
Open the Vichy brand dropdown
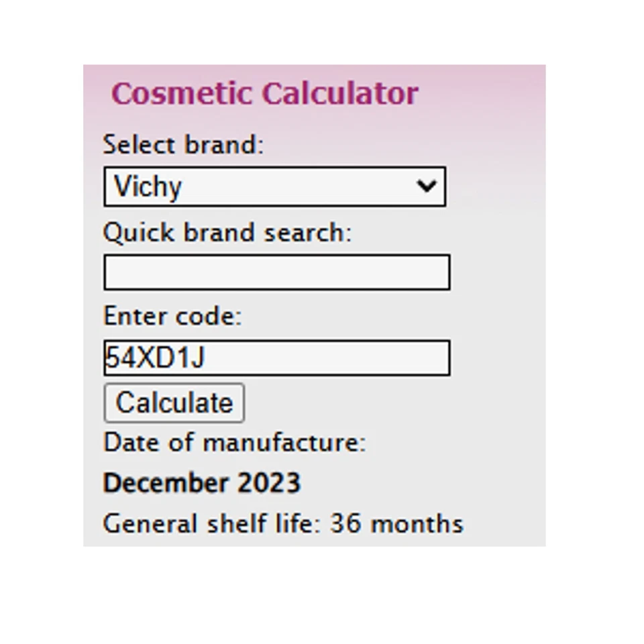click(x=274, y=186)
